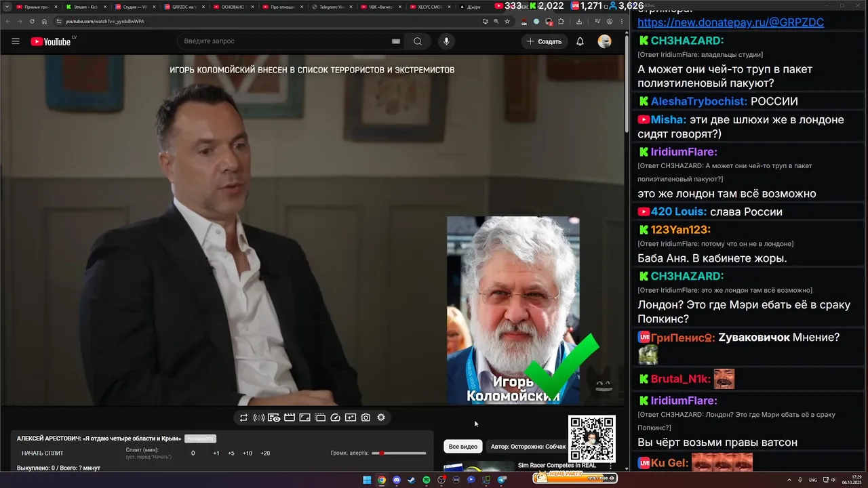Open Windows Start button on the taskbar
868x488 pixels.
(x=367, y=480)
